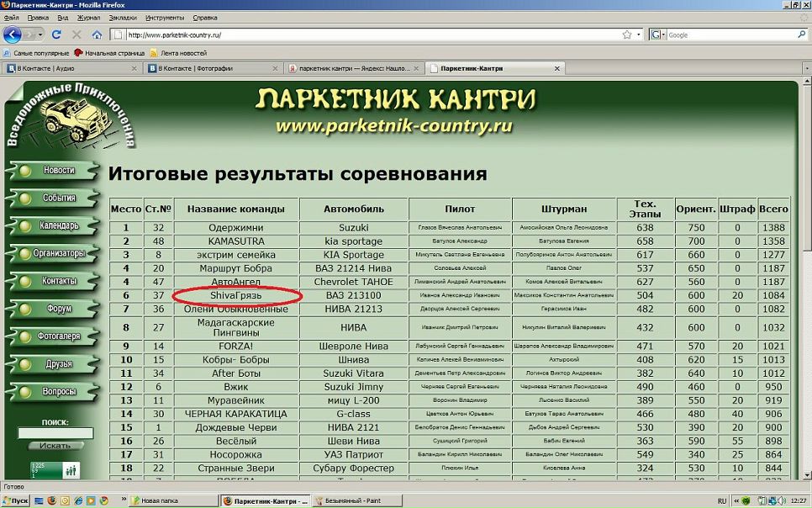Open the 'Лента новостей' bookmark
Image resolution: width=812 pixels, height=508 pixels.
pos(179,53)
